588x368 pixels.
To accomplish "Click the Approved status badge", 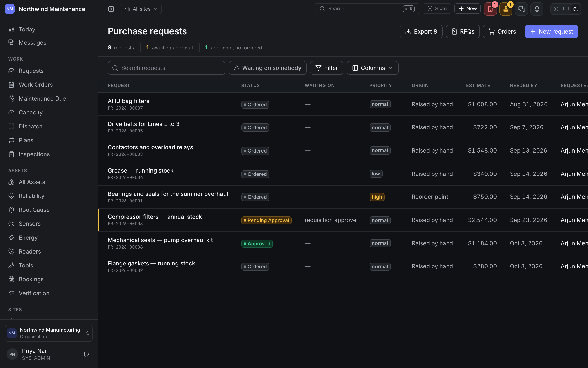I will (257, 244).
